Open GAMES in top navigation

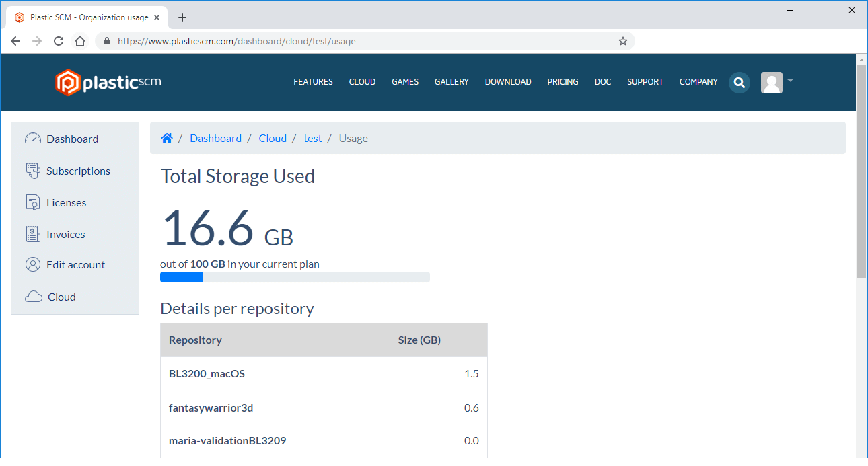coord(405,82)
